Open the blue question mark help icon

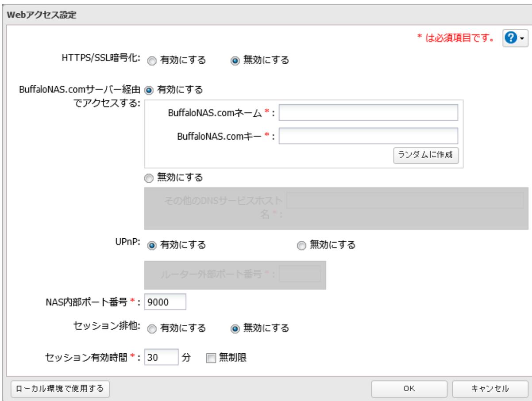[x=512, y=39]
